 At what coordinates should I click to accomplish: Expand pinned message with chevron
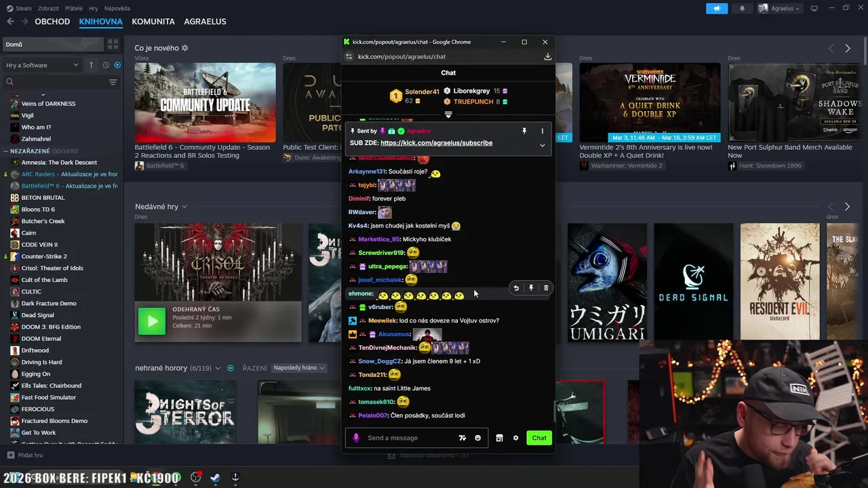coord(542,145)
